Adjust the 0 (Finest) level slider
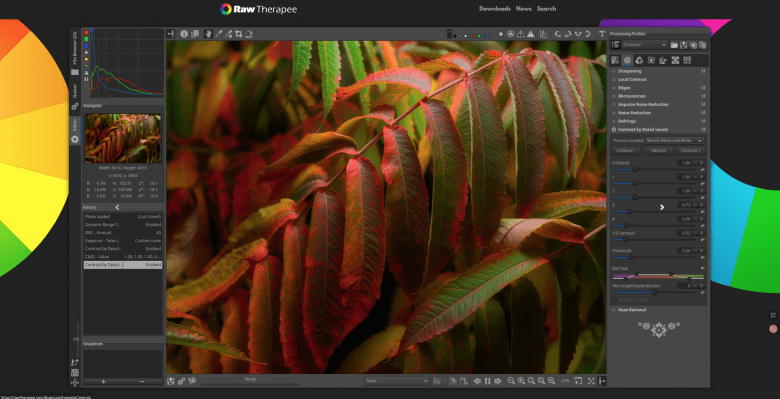Screen dimensions: 780x399 tap(655, 169)
